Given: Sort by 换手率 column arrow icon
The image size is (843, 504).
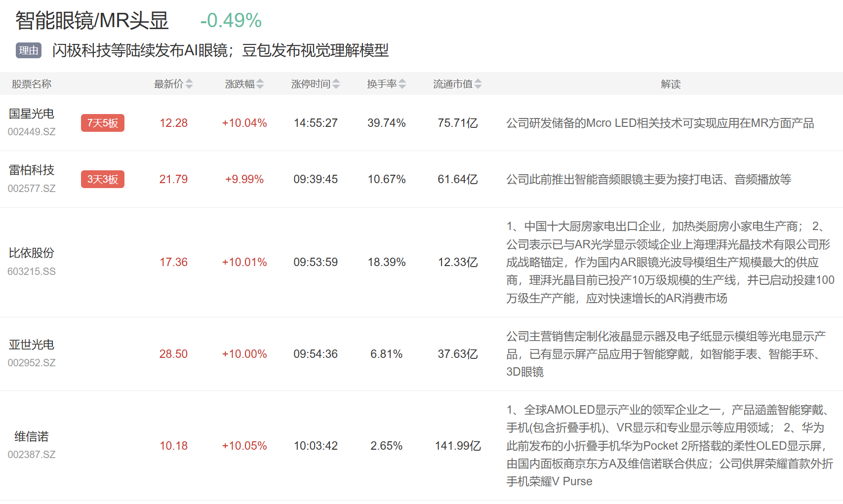Looking at the screenshot, I should click(x=402, y=84).
